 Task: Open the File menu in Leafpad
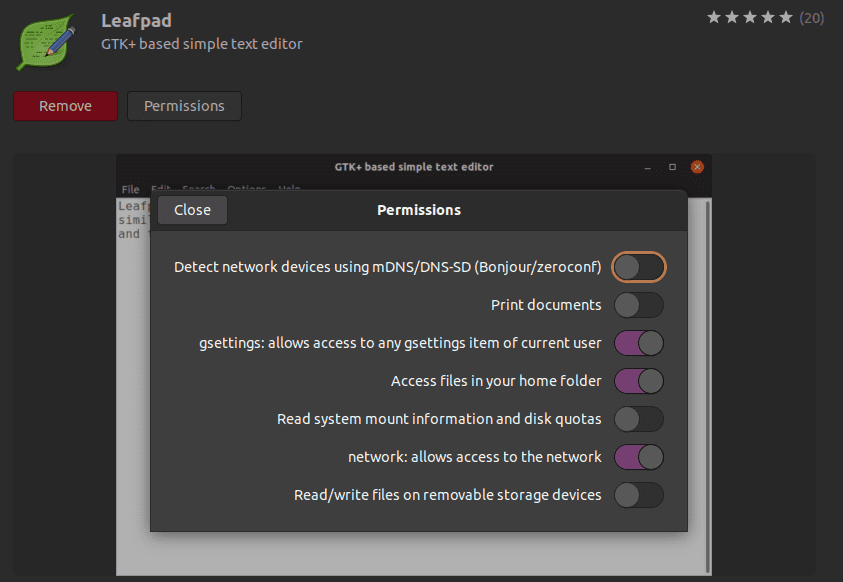pyautogui.click(x=129, y=189)
